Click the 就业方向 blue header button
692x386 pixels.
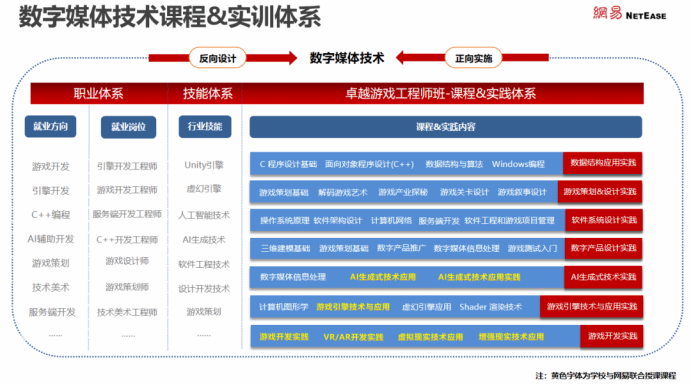click(x=50, y=127)
